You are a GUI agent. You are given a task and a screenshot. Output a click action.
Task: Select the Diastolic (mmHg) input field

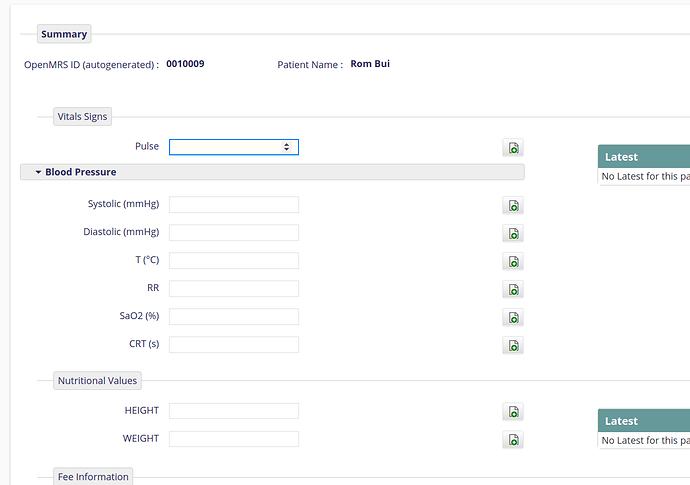click(x=234, y=232)
